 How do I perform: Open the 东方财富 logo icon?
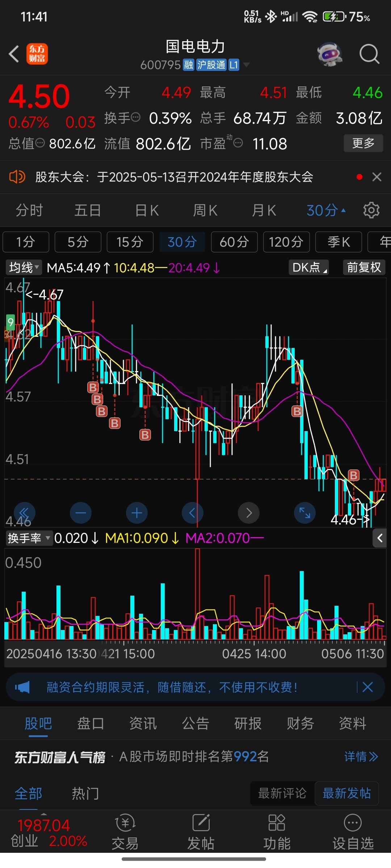tap(37, 54)
